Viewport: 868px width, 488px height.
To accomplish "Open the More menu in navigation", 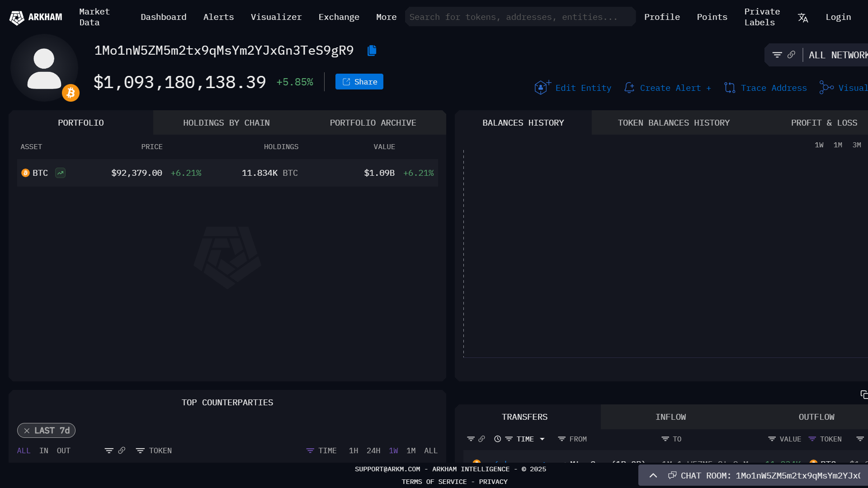I will tap(386, 17).
